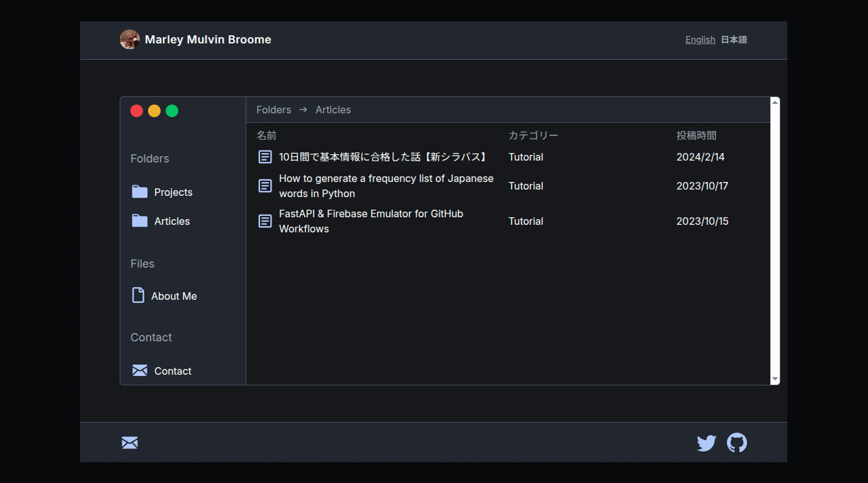The width and height of the screenshot is (868, 483).
Task: Click the scrollbar down arrow
Action: [x=775, y=379]
